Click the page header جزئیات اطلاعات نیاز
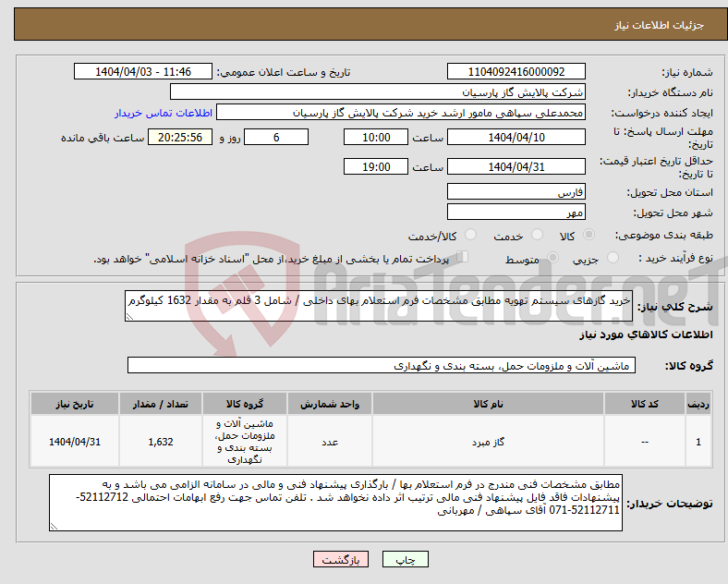Viewport: 728px width, 584px height. pyautogui.click(x=660, y=25)
